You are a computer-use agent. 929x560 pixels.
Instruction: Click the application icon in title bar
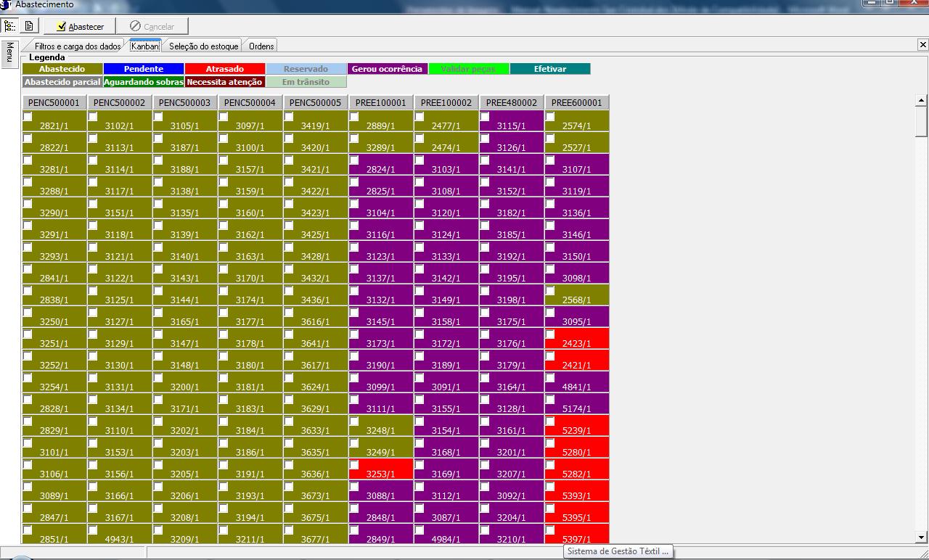click(6, 4)
